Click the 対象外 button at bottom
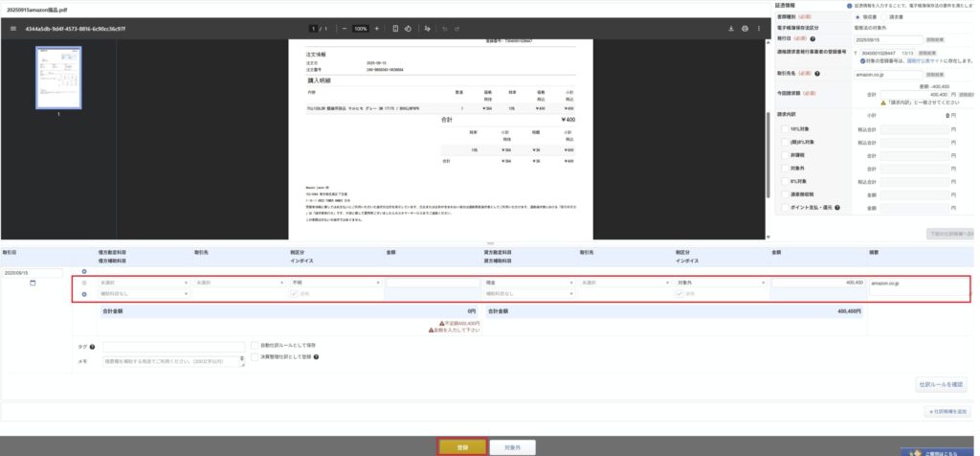The image size is (980, 456). pos(511,446)
